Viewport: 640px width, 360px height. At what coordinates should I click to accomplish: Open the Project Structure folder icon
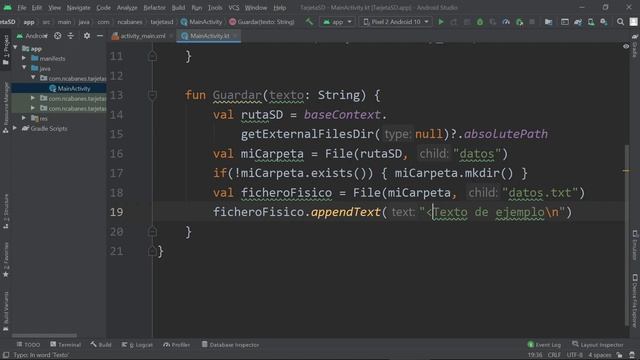point(548,22)
